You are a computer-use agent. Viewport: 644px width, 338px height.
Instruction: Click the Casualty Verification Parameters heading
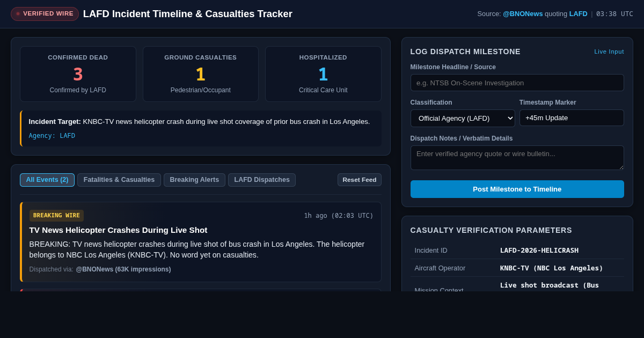(491, 230)
